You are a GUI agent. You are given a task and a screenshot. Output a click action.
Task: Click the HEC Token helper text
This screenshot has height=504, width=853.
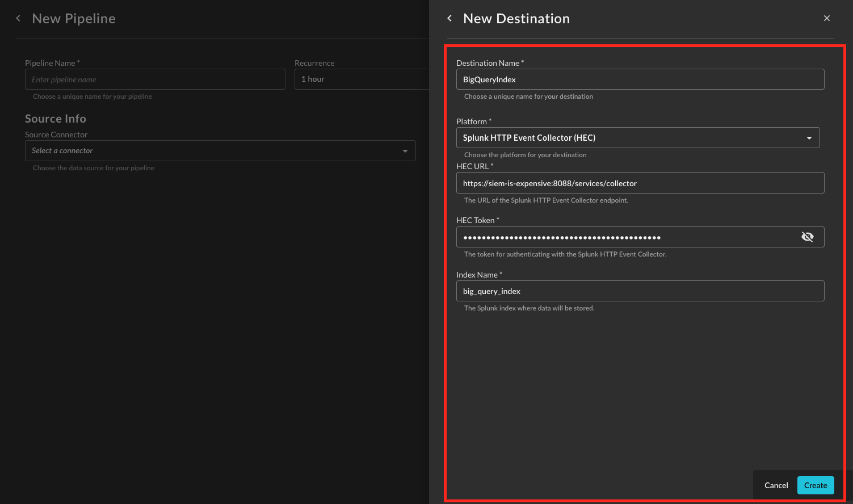pyautogui.click(x=565, y=254)
